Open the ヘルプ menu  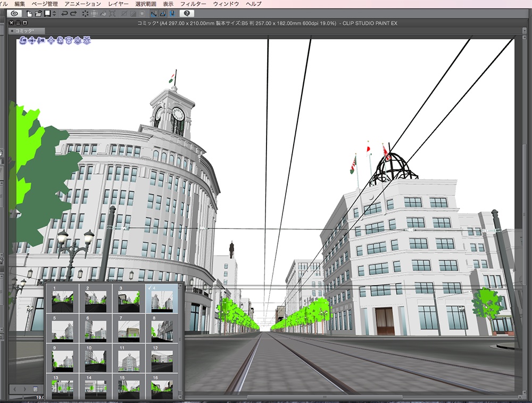[253, 4]
